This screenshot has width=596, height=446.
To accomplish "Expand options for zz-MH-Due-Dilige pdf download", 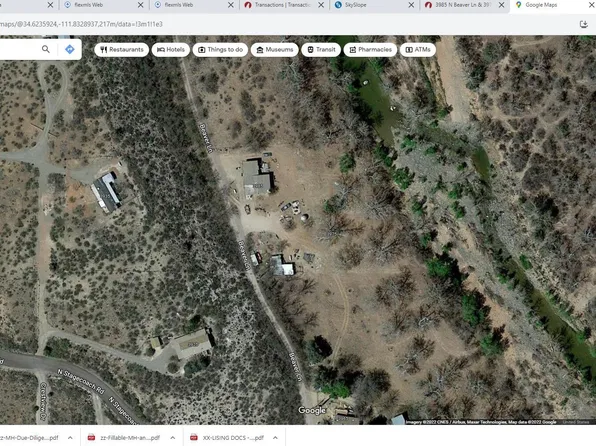I will point(70,438).
